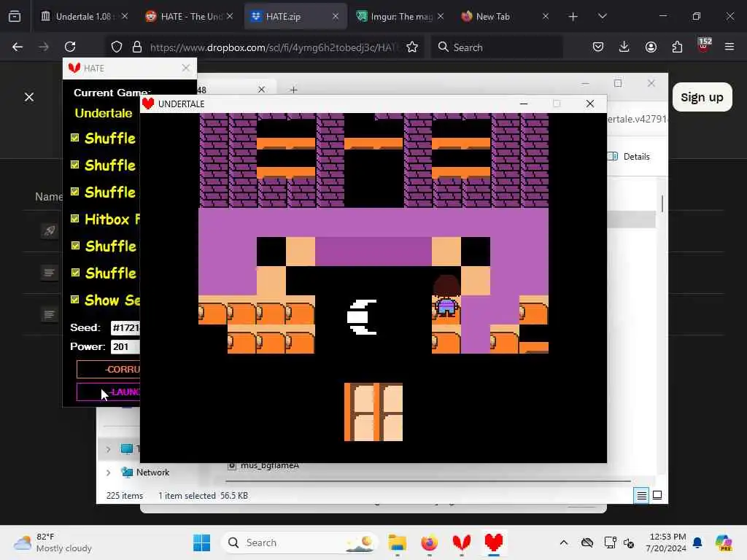Reload the Dropbox page

click(x=70, y=47)
